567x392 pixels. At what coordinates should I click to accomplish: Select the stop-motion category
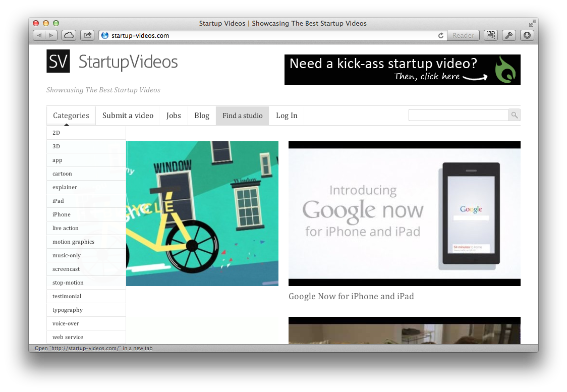[x=68, y=283]
